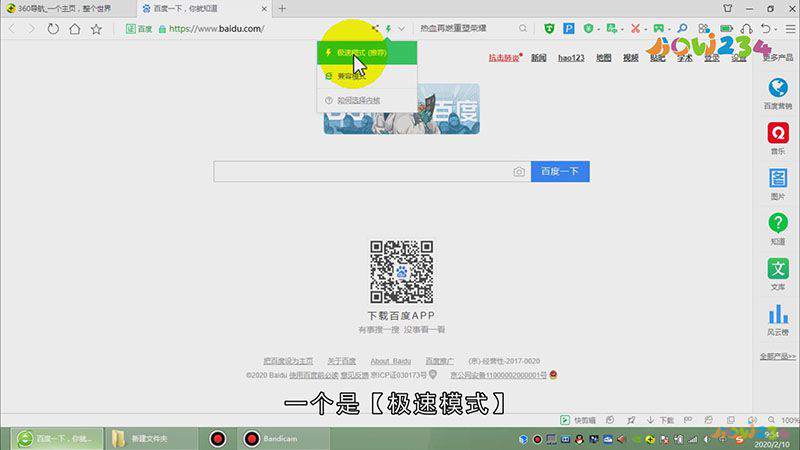Click the 百度一下 search button

pos(560,171)
